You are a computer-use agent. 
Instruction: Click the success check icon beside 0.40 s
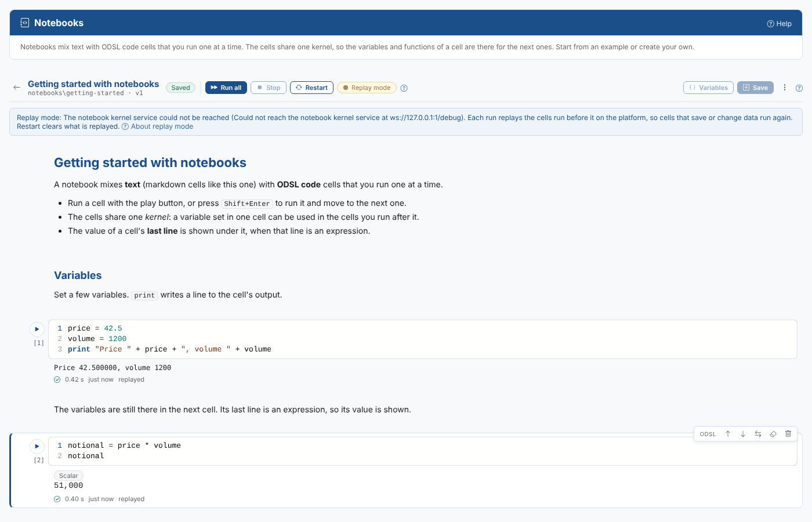coord(57,499)
